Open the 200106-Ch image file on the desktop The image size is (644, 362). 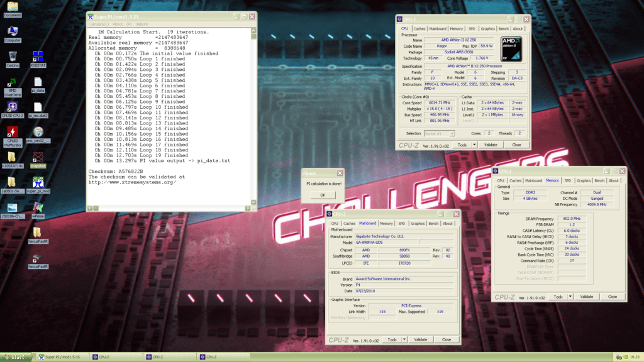pos(13,210)
